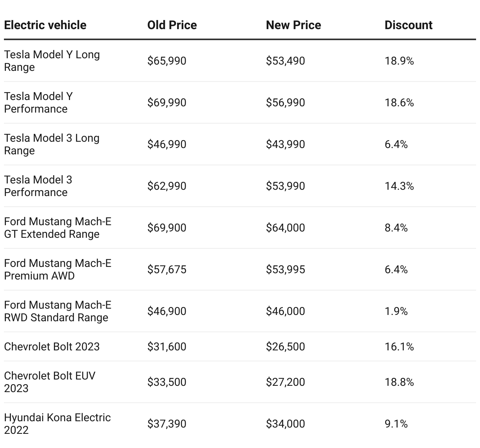
Task: Select Chevrolet Bolt EUV 2023 row name
Action: click(x=50, y=382)
